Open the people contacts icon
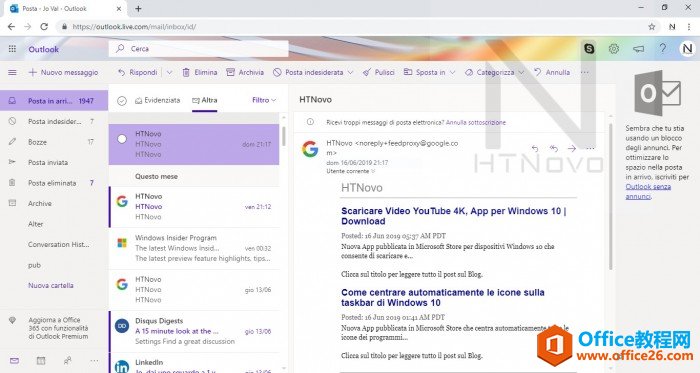The width and height of the screenshot is (700, 373). pos(67,361)
